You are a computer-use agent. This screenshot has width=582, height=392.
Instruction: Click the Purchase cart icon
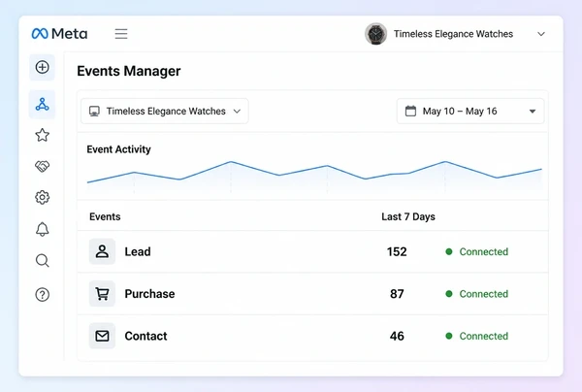(x=102, y=294)
